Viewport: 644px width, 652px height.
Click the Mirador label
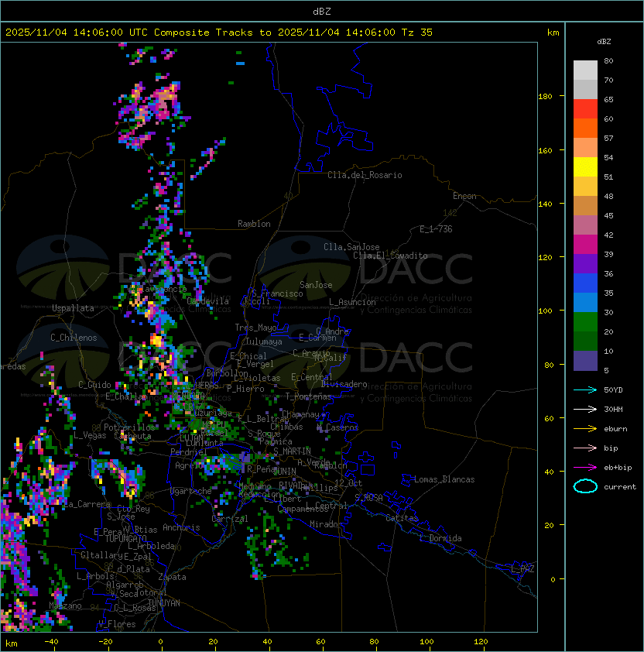(x=326, y=524)
